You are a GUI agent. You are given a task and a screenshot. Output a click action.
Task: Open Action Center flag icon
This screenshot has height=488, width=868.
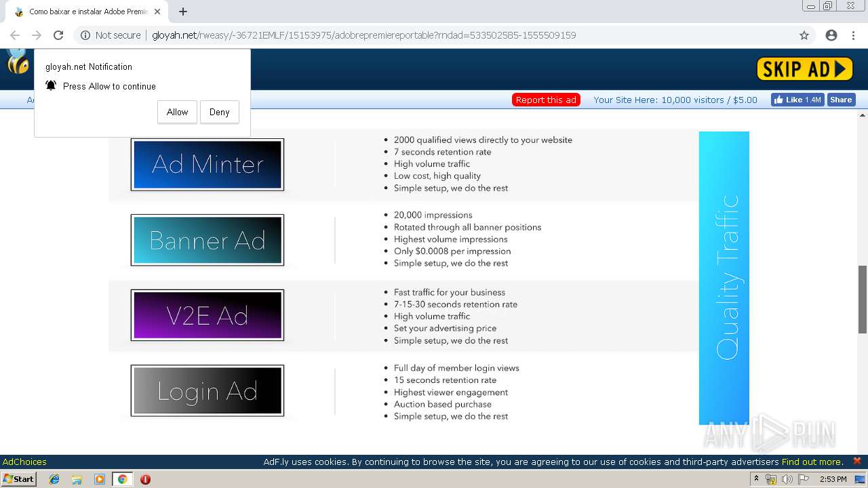pos(804,479)
